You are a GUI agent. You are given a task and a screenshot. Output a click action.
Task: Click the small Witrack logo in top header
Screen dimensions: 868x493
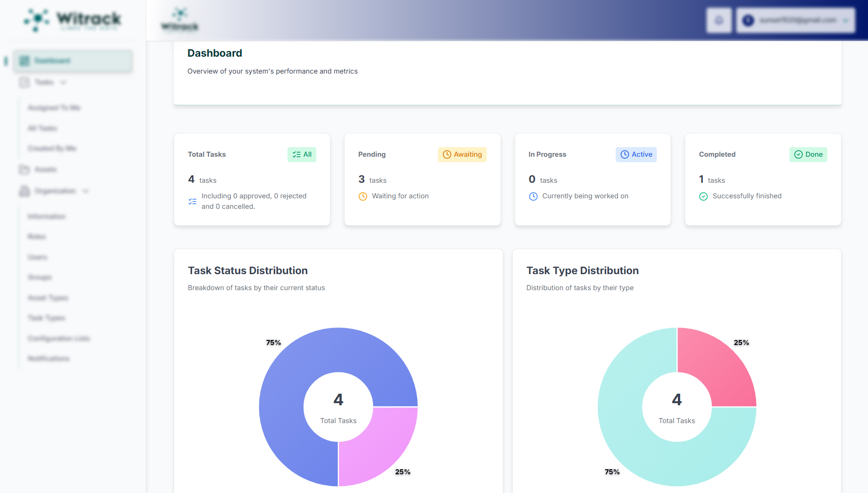(180, 20)
